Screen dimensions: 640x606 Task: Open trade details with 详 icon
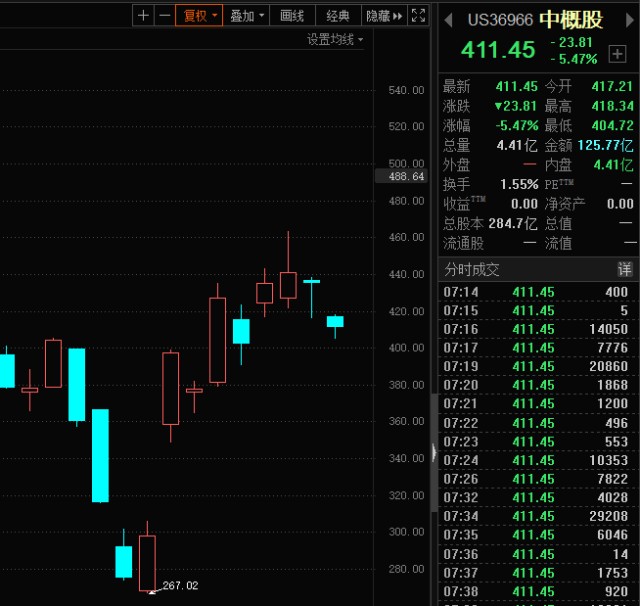click(624, 269)
